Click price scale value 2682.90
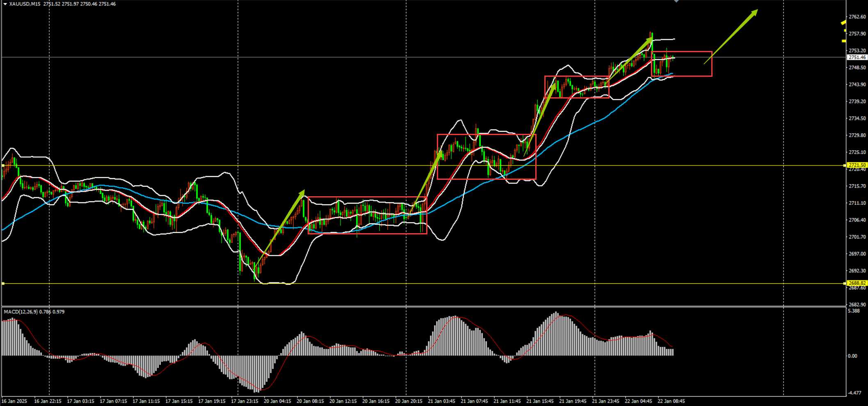The image size is (868, 406). (x=857, y=305)
